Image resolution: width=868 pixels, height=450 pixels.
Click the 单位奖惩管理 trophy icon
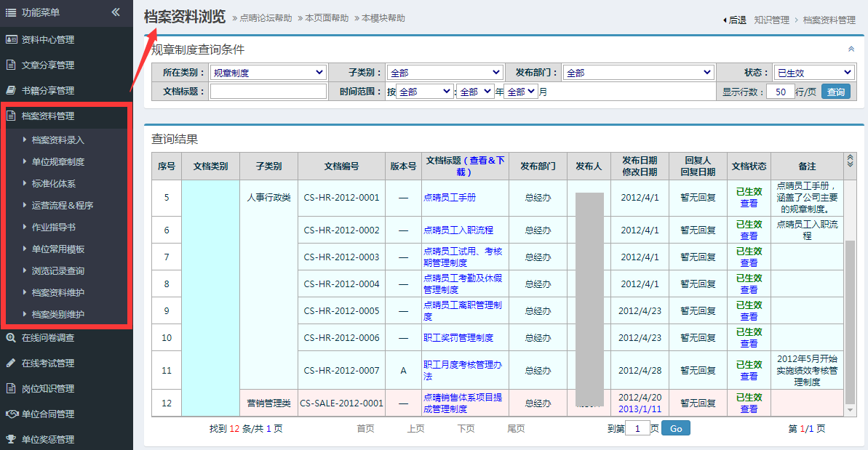(11, 439)
